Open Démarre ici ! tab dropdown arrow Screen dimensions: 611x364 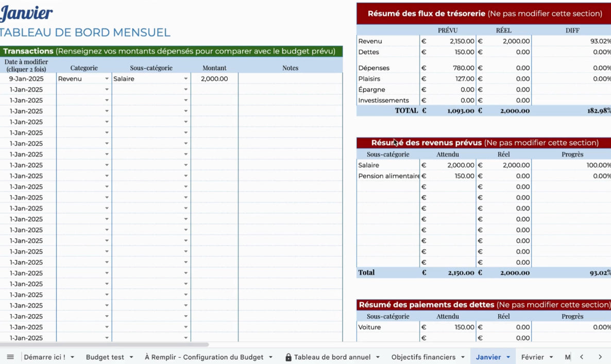(72, 357)
